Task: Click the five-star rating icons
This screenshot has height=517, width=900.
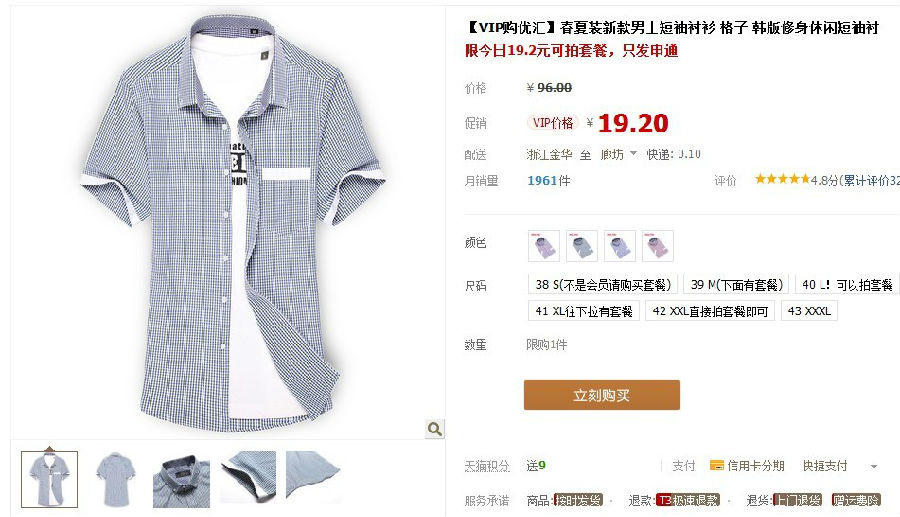Action: coord(782,179)
